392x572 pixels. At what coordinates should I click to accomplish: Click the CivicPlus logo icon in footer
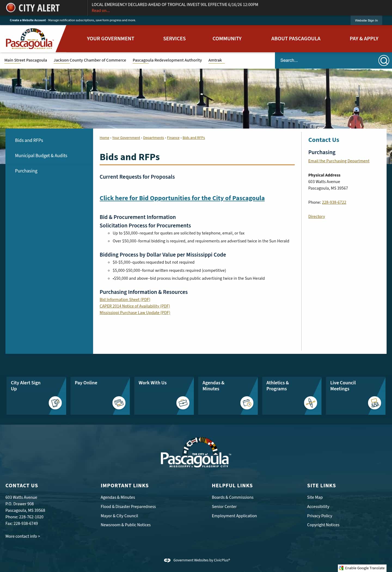click(x=167, y=560)
